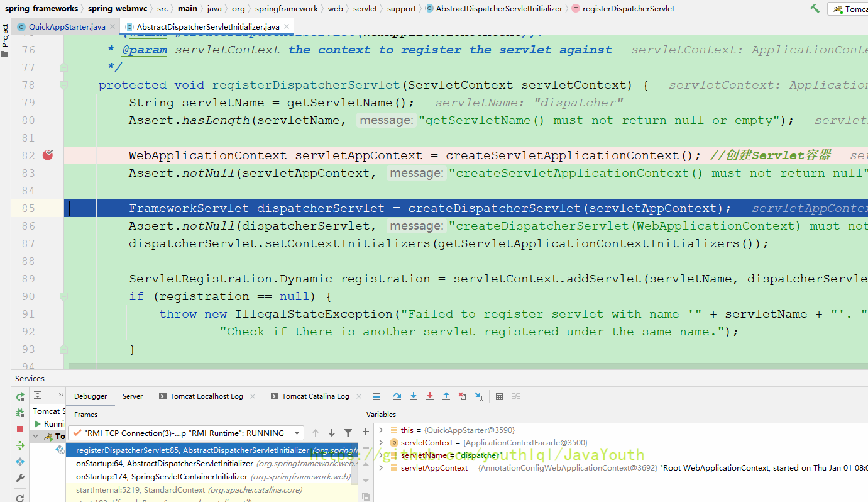
Task: Select the onStartup:64 stack frame
Action: (x=189, y=464)
